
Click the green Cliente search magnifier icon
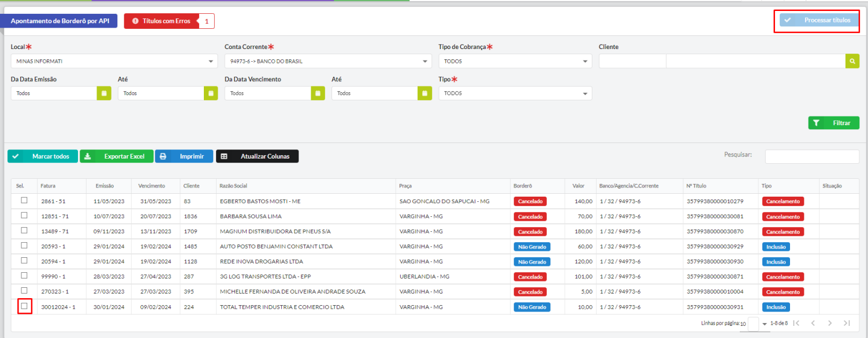tap(852, 61)
